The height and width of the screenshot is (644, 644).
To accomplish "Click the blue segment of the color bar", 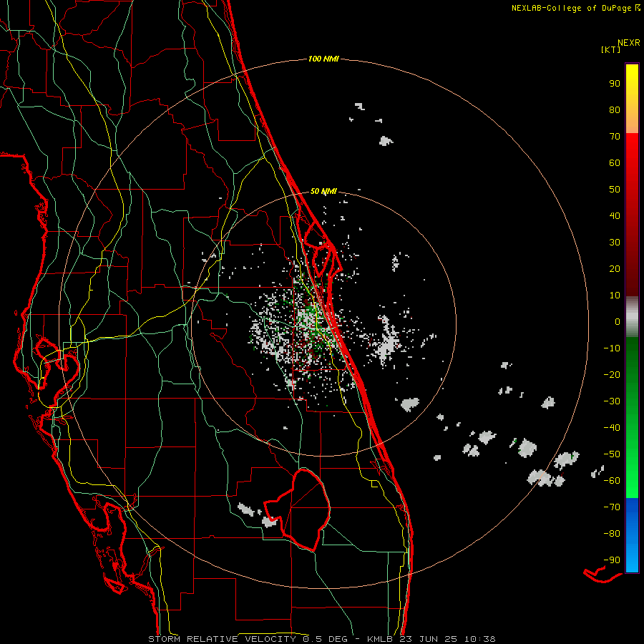I will [632, 535].
